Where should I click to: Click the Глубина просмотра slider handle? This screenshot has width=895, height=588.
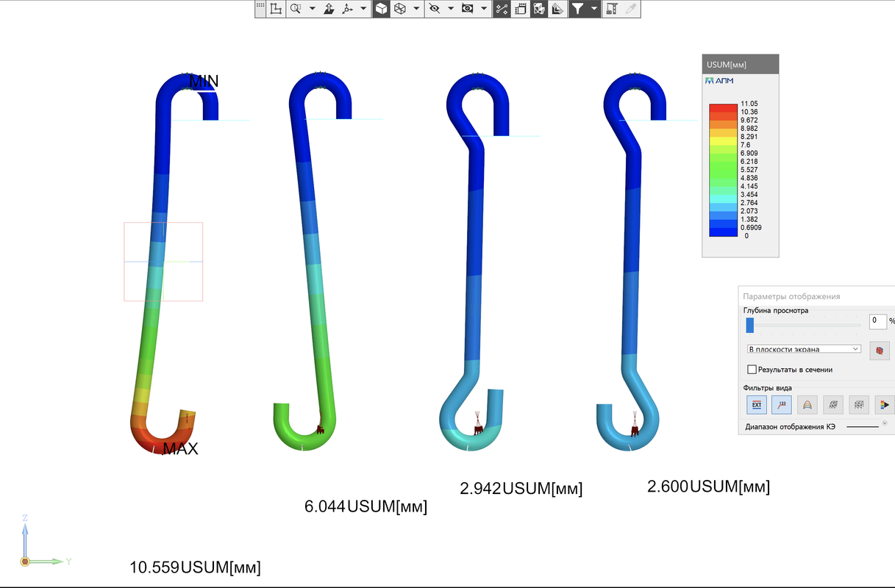coord(750,324)
